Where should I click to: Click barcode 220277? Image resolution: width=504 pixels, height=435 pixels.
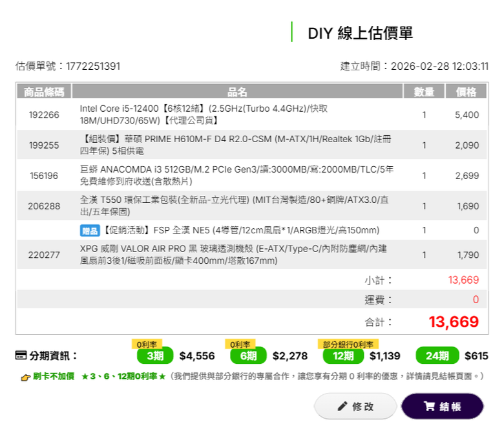point(44,255)
